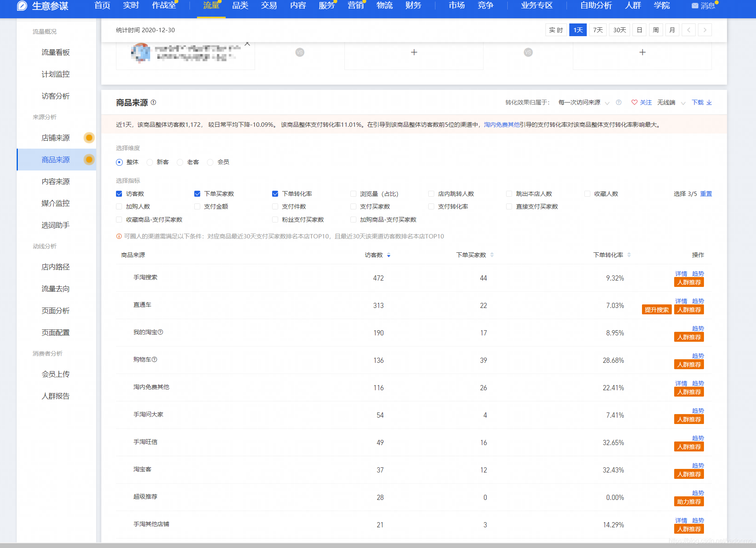The height and width of the screenshot is (548, 756).
Task: Sort table by 下单买家数 column arrows
Action: (x=492, y=255)
